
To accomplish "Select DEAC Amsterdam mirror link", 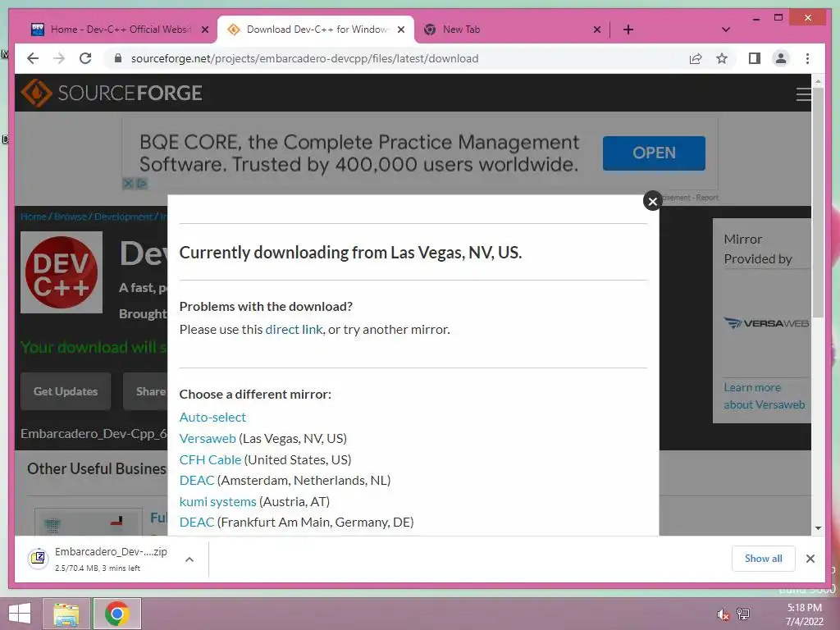I will tap(197, 480).
